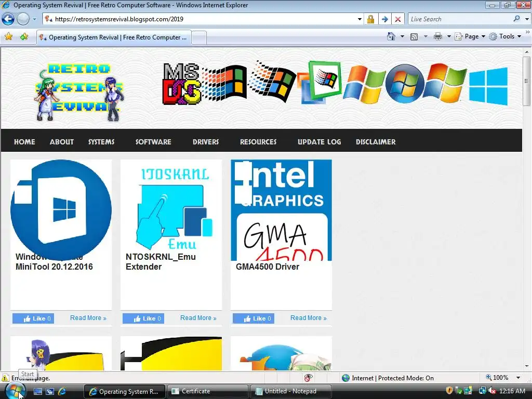Click the browser Forward arrow button

[23, 19]
